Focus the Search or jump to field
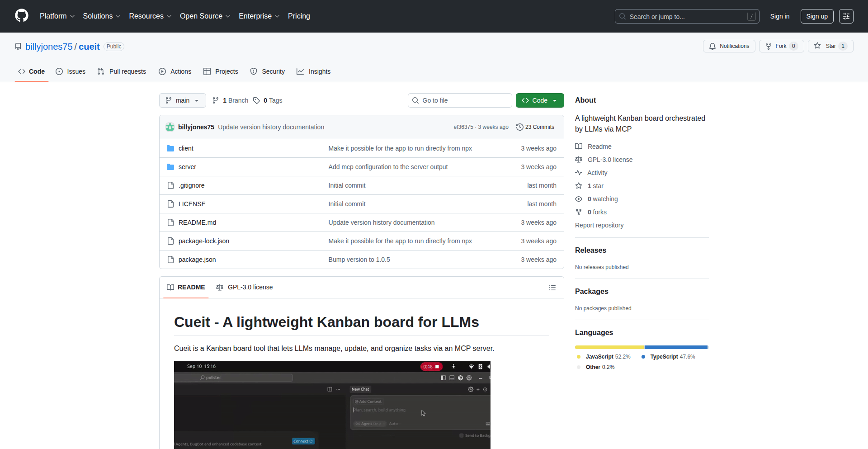 point(687,16)
